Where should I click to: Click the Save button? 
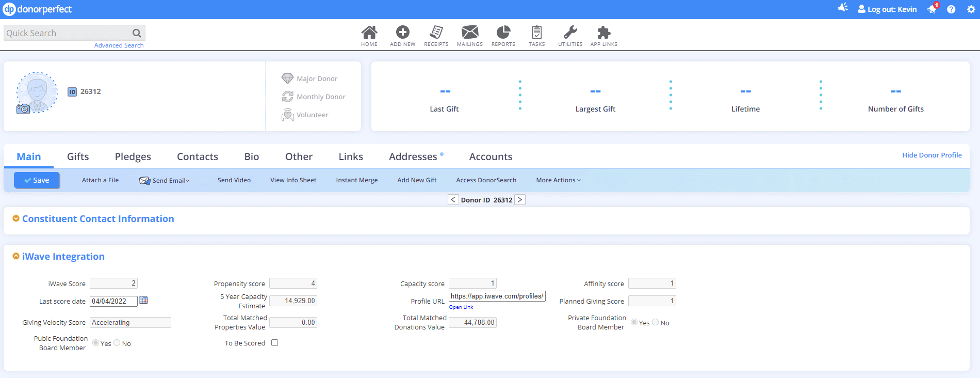point(37,180)
